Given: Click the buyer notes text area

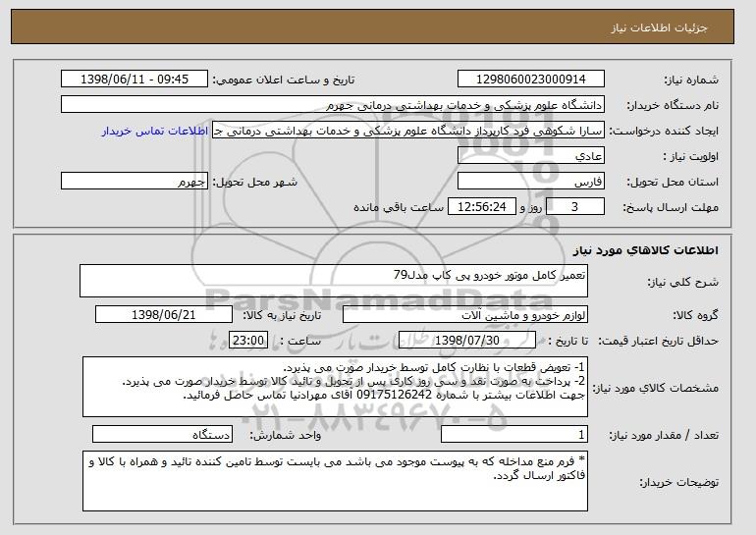Looking at the screenshot, I should [335, 481].
